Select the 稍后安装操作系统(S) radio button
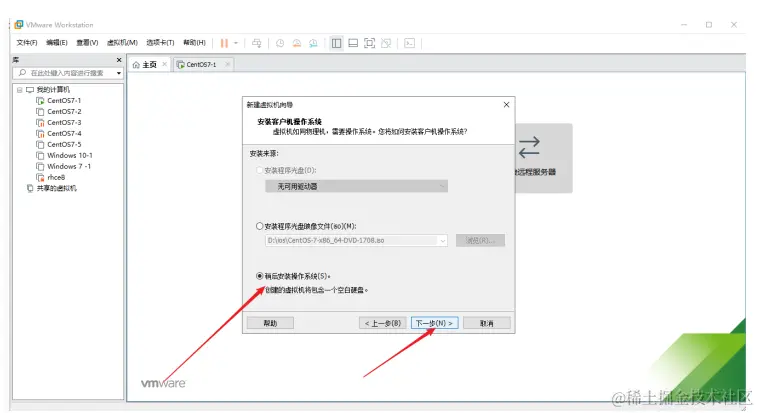The height and width of the screenshot is (413, 759). tap(259, 276)
